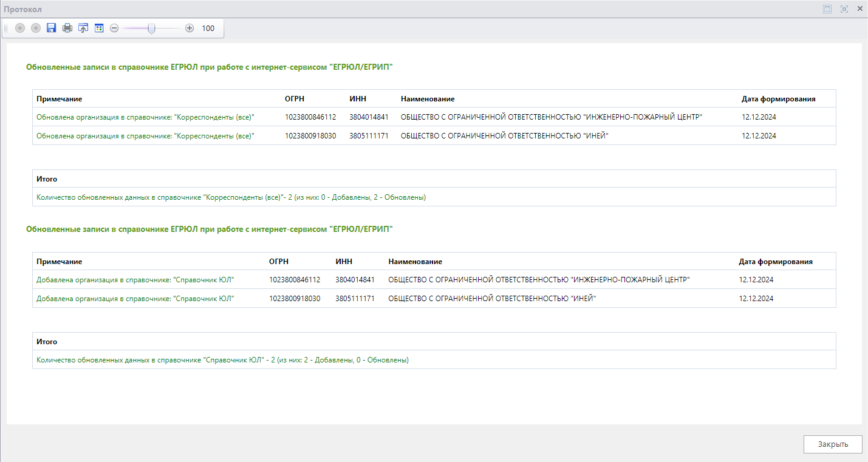The image size is (868, 462).
Task: Click the Корреспонденты (все) summary count line
Action: [x=231, y=197]
